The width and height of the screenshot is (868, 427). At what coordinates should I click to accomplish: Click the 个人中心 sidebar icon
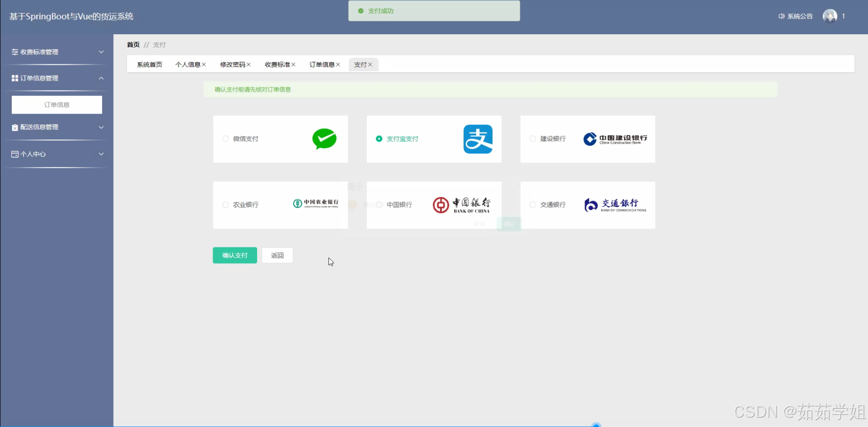coord(15,154)
